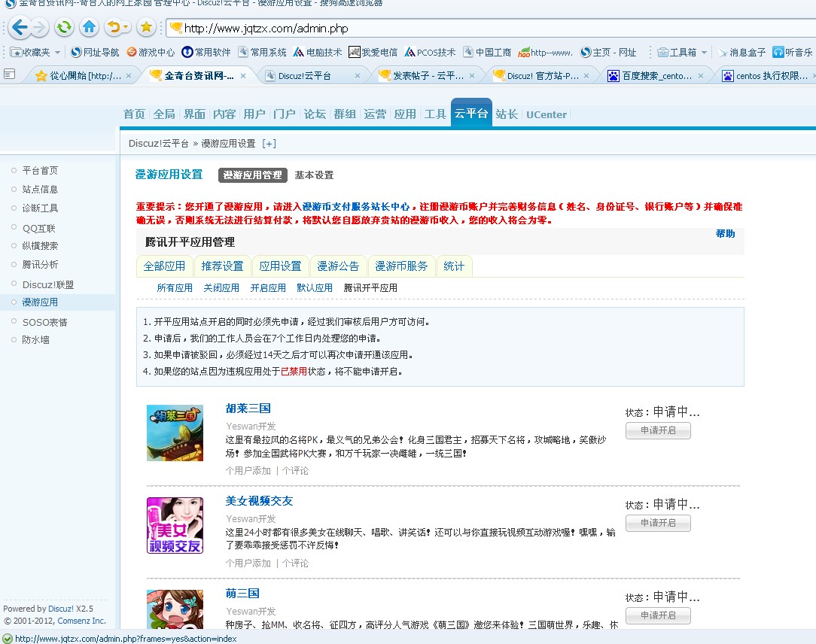
Task: Open QQ互联 in the sidebar
Action: pyautogui.click(x=38, y=229)
